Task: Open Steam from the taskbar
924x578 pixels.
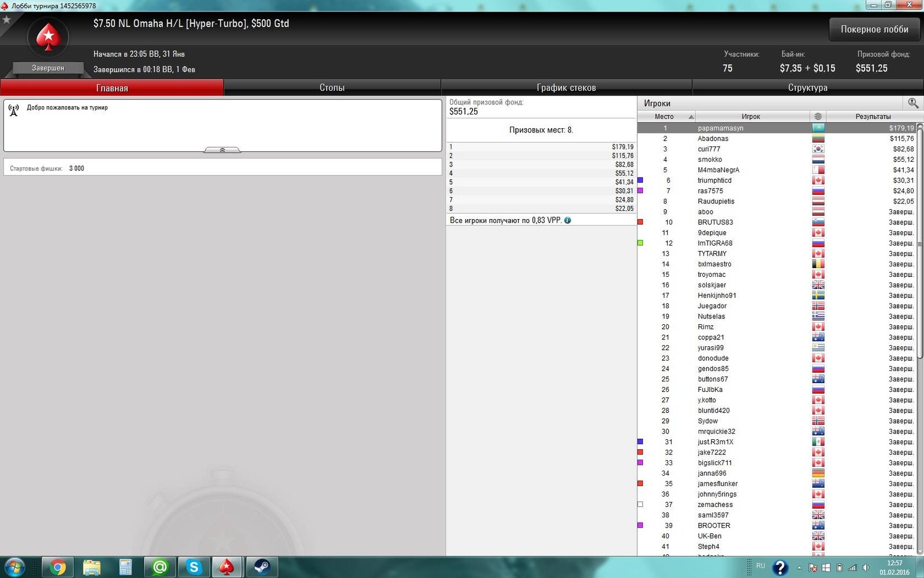Action: 262,567
